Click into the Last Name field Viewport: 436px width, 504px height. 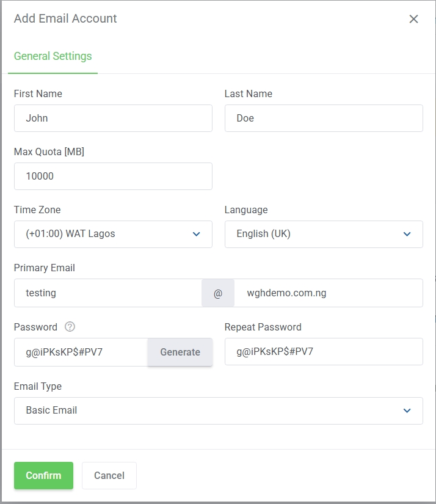tap(324, 118)
